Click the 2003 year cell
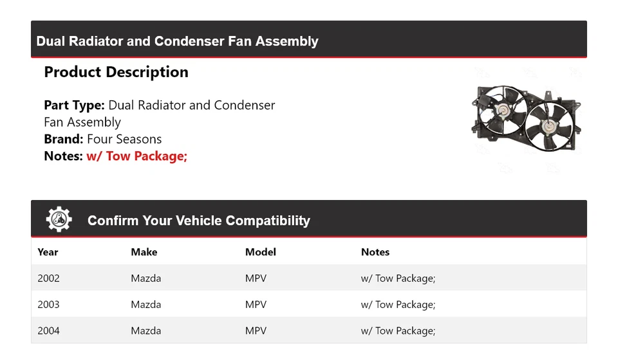The width and height of the screenshot is (618, 364). click(48, 305)
